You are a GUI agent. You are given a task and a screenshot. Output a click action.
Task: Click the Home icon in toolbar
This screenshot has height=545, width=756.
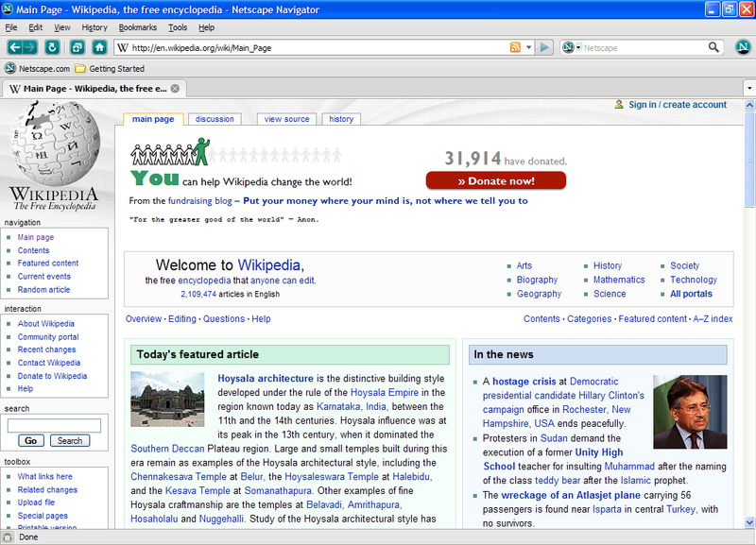(99, 47)
